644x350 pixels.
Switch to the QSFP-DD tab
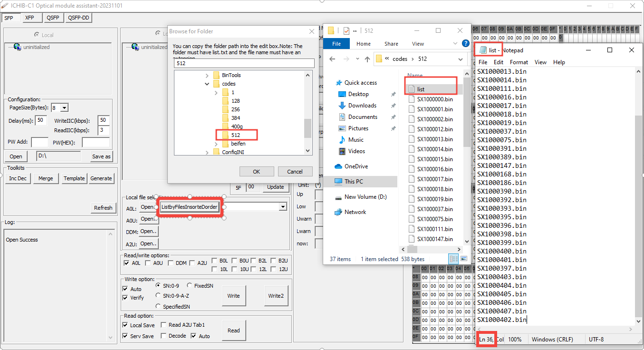pos(77,18)
